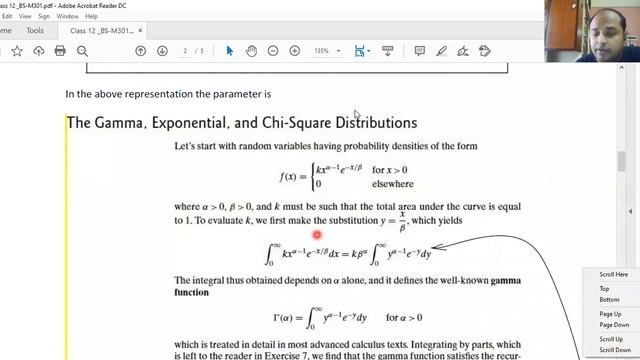Viewport: 640px width, 360px height.
Task: Select the Class 12 _BS-M301 document tab
Action: point(102,31)
